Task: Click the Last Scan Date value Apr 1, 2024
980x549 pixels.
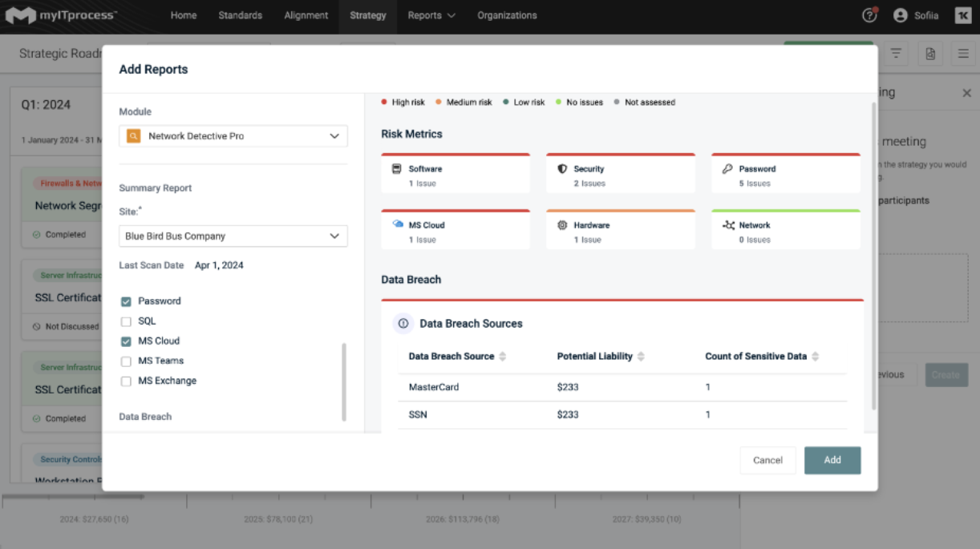Action: (x=219, y=265)
